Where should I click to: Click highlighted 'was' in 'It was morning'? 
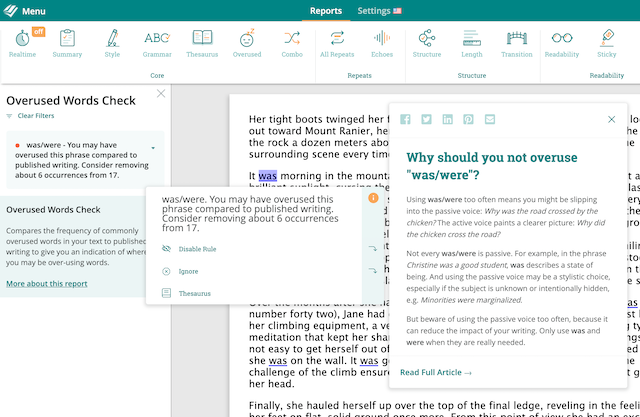click(268, 176)
